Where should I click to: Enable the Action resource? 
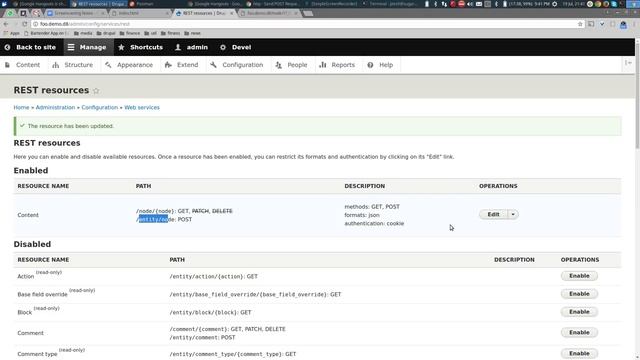[x=579, y=276]
